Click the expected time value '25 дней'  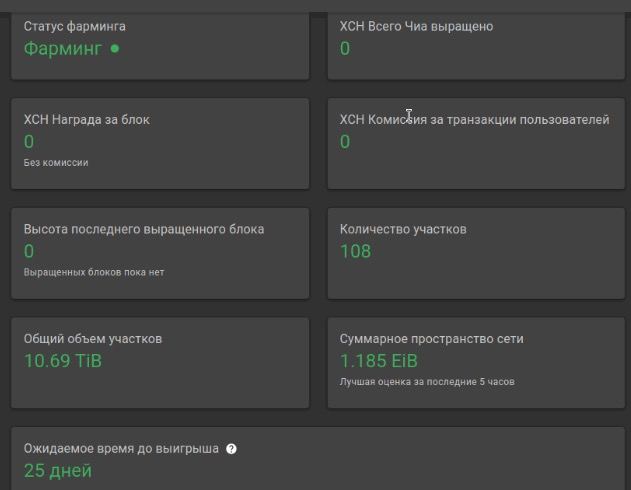click(58, 471)
